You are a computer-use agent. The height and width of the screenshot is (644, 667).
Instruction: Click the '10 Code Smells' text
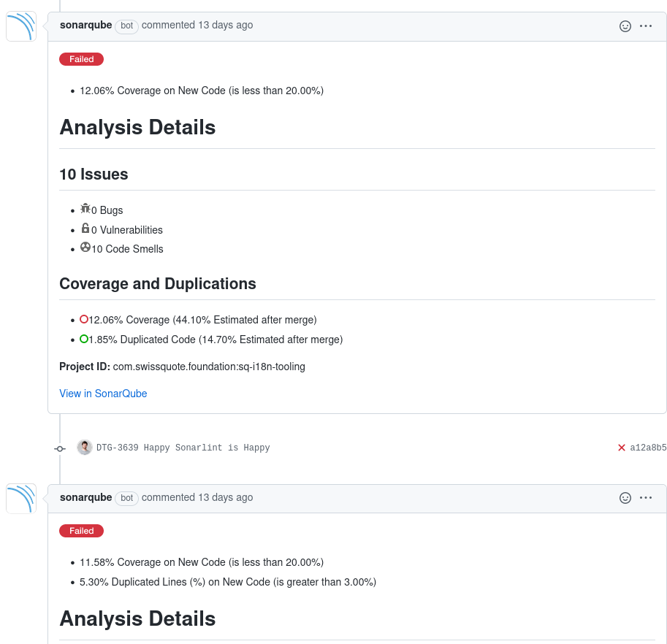click(127, 249)
